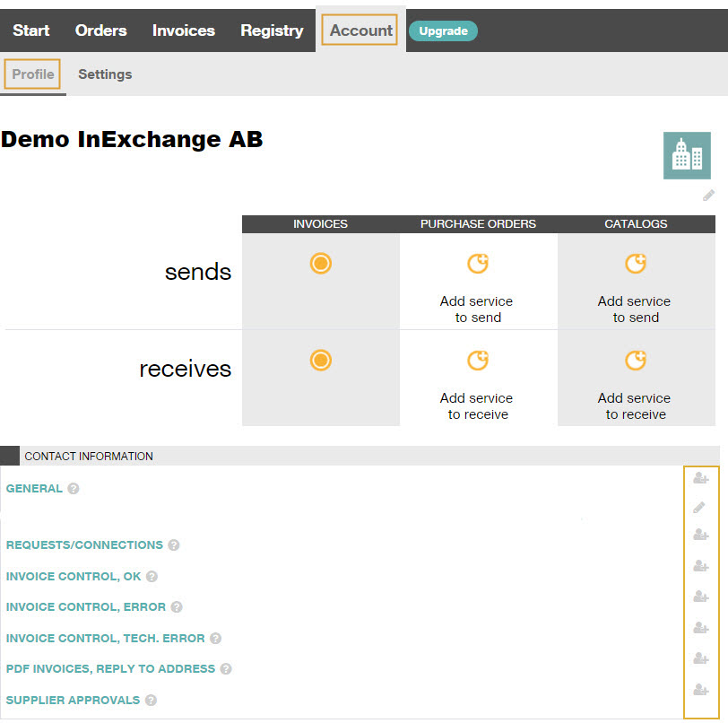Screen dimensions: 728x723
Task: Click the INVOICES column header
Action: pos(320,224)
